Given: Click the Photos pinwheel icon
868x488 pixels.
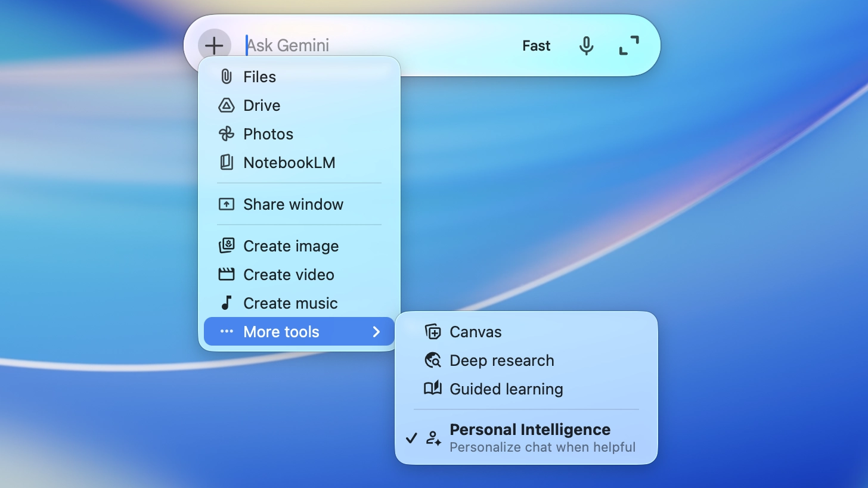Looking at the screenshot, I should click(x=227, y=134).
